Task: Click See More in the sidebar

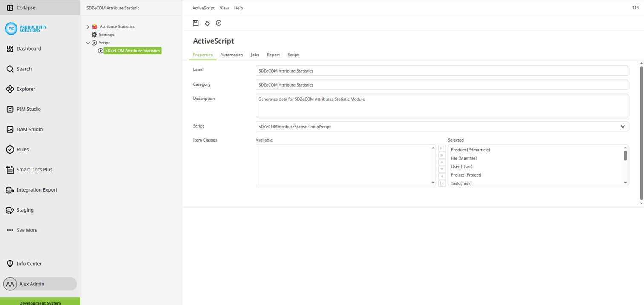Action: (27, 230)
